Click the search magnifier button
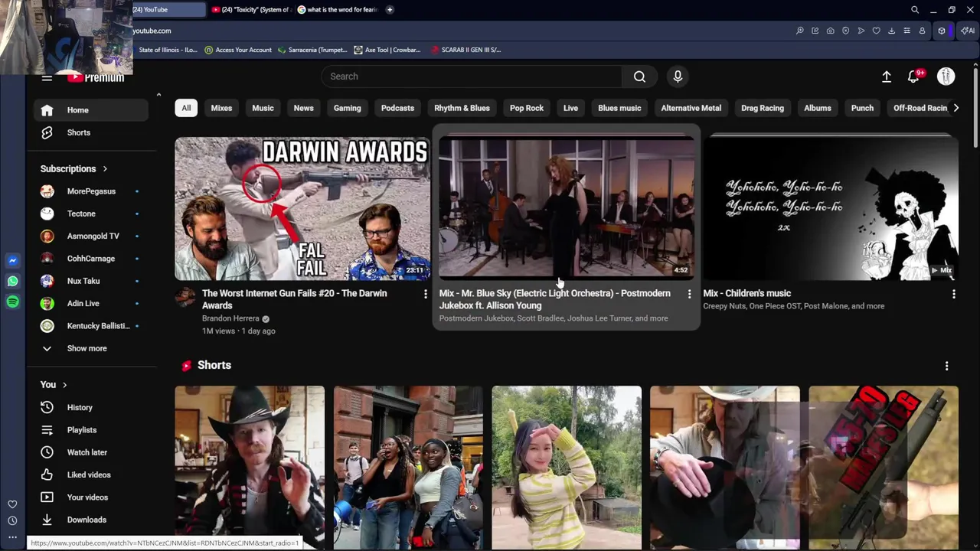This screenshot has width=980, height=551. [639, 77]
